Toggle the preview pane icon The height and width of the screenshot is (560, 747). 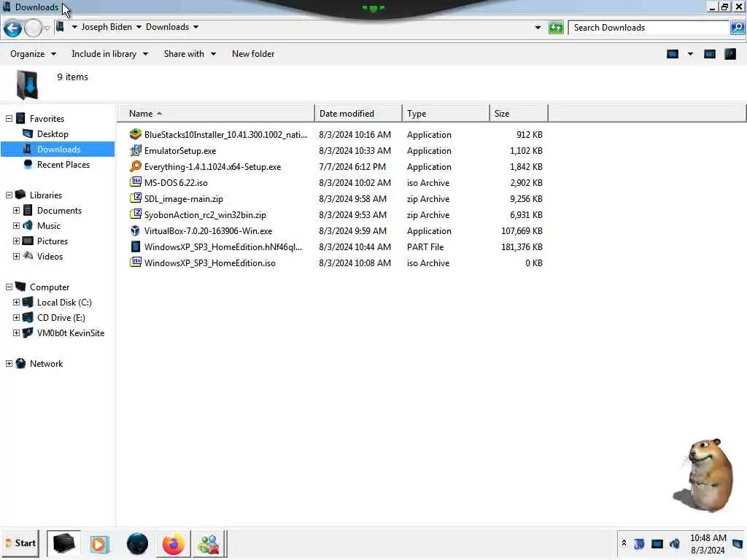click(x=709, y=54)
